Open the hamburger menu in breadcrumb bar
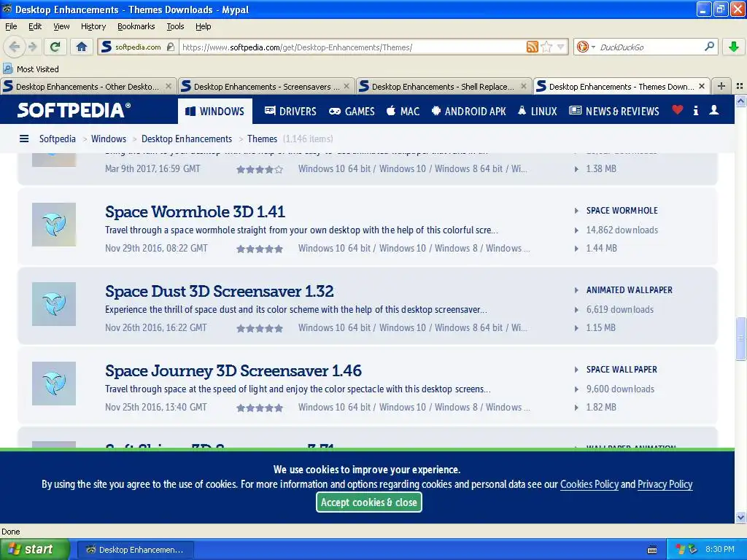 [x=24, y=139]
